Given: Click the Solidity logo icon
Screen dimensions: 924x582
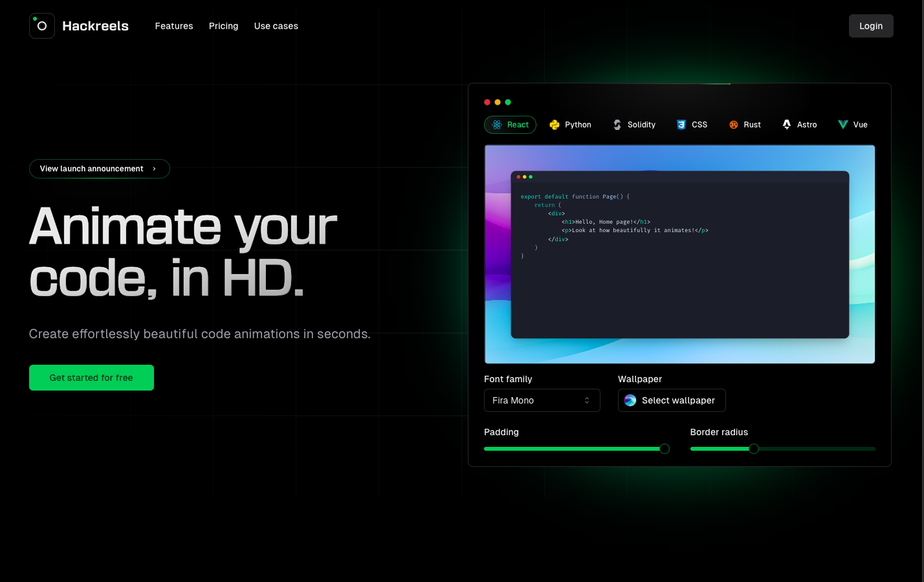Looking at the screenshot, I should pyautogui.click(x=617, y=125).
